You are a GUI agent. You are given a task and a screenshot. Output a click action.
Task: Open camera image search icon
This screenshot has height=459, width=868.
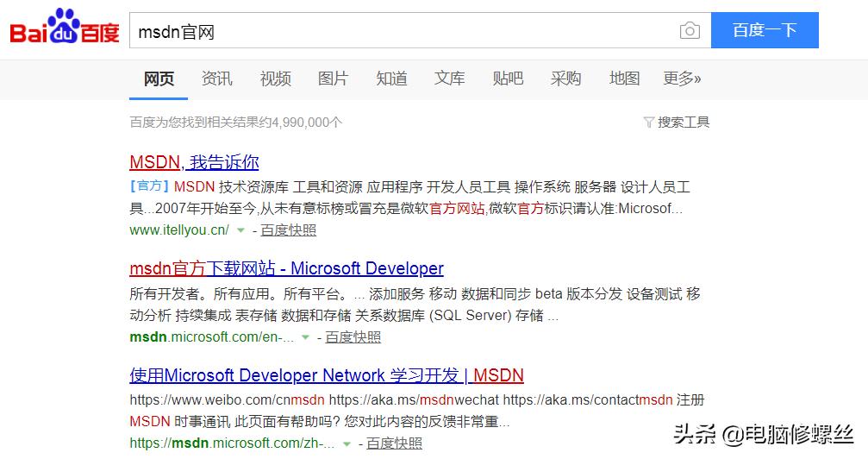coord(690,30)
